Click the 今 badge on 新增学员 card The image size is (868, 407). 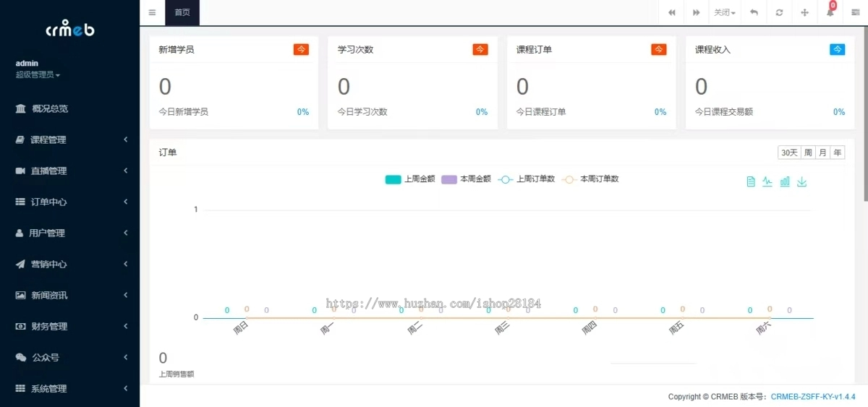pyautogui.click(x=301, y=49)
